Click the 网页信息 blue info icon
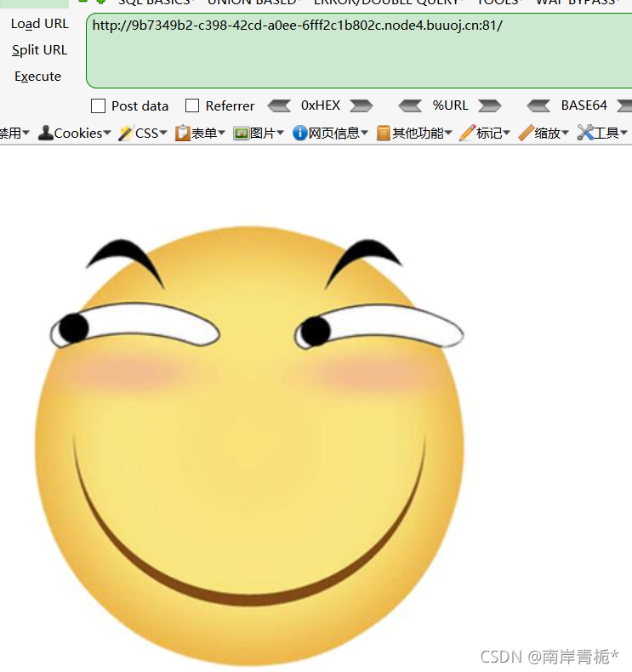This screenshot has width=632, height=672. 300,133
